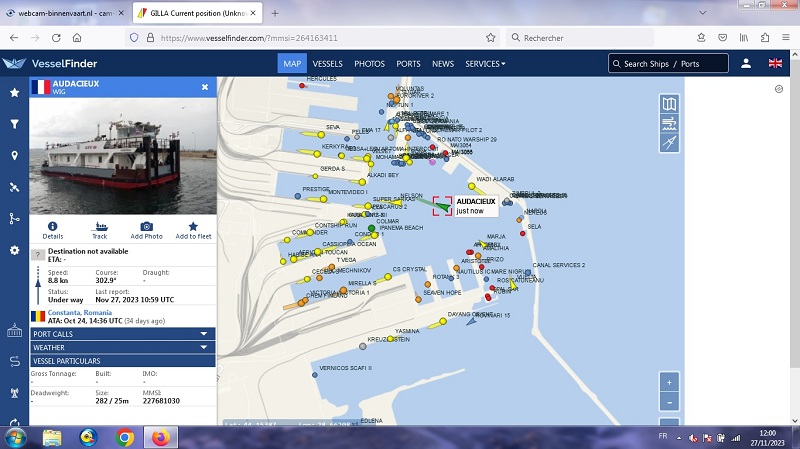Open the favorites star in left sidebar
Screen dimensions: 800x449
coord(14,93)
